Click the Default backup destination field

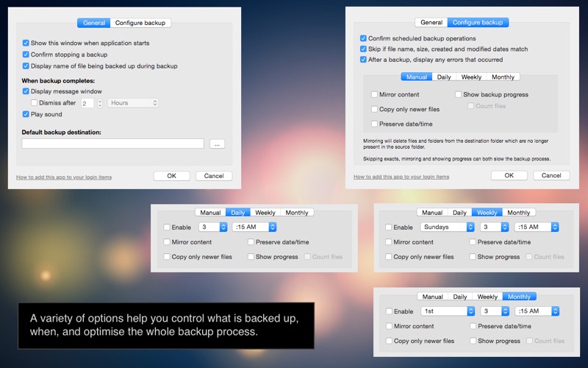[112, 144]
